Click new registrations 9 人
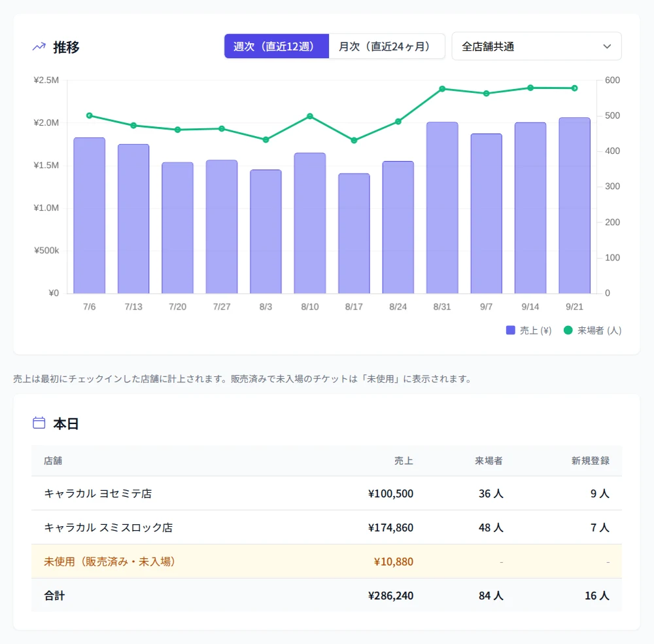The image size is (654, 644). pyautogui.click(x=600, y=493)
